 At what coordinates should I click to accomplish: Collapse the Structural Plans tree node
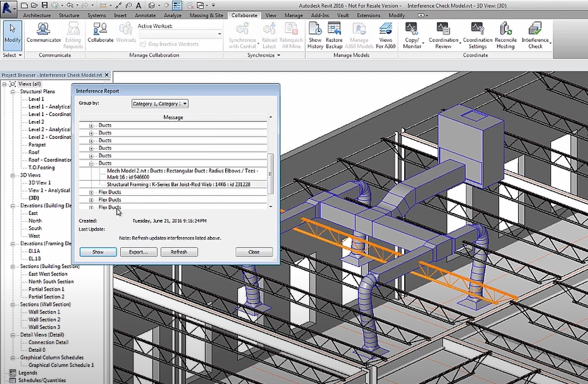[13, 91]
